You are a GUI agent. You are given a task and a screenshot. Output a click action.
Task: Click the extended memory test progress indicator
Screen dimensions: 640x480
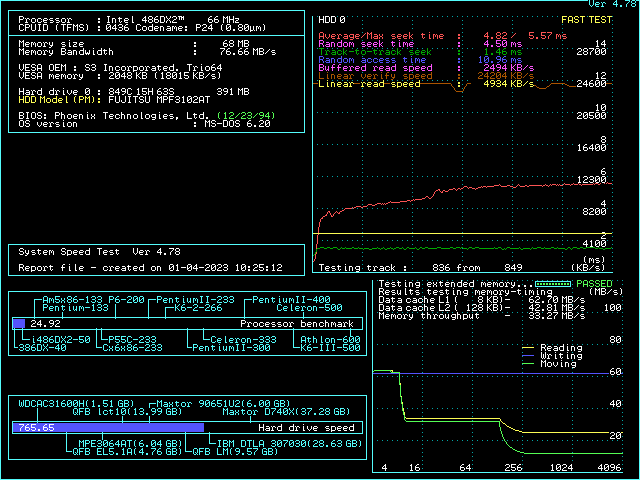pyautogui.click(x=555, y=284)
